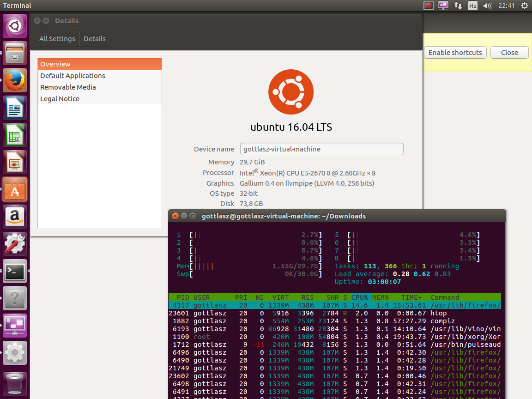Click the Ubuntu logo in Overview
The width and height of the screenshot is (532, 399).
click(291, 92)
